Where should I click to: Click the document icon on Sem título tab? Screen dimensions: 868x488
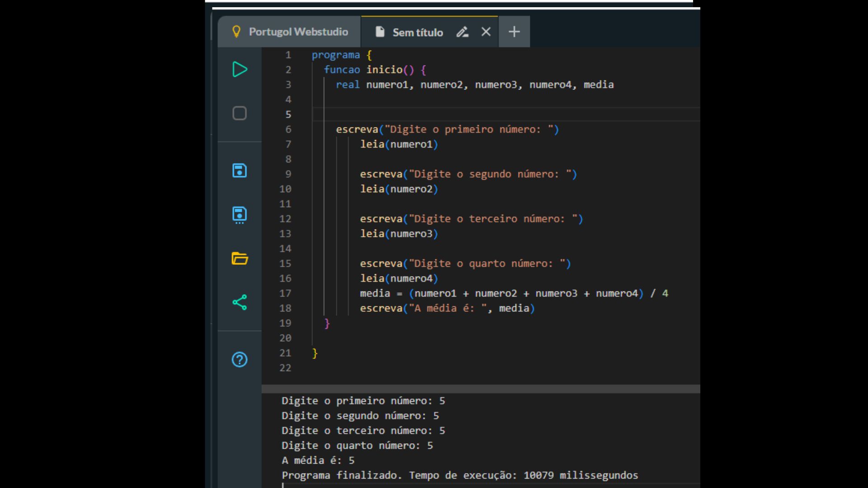[x=380, y=32]
